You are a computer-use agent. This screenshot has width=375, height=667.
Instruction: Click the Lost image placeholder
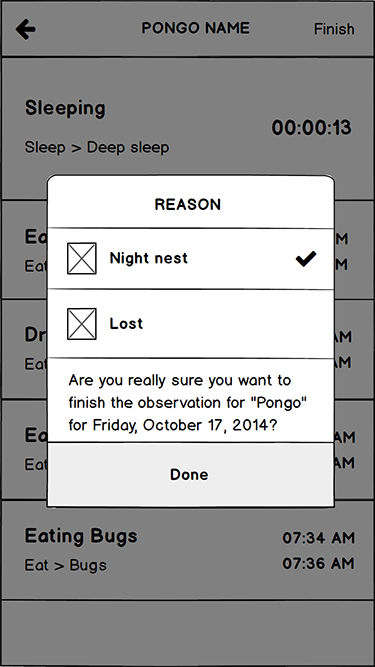point(82,324)
